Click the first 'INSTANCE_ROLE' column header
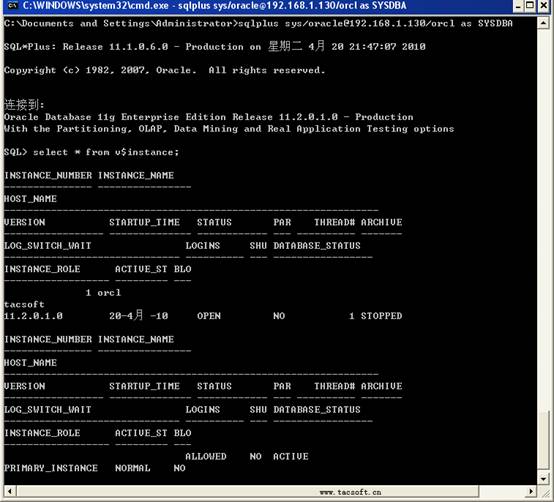554x502 pixels. click(42, 269)
